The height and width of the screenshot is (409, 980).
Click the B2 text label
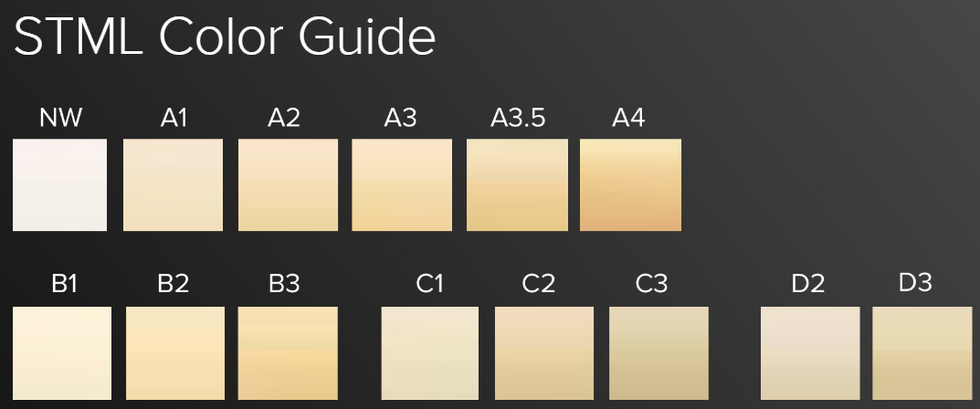[x=173, y=285]
